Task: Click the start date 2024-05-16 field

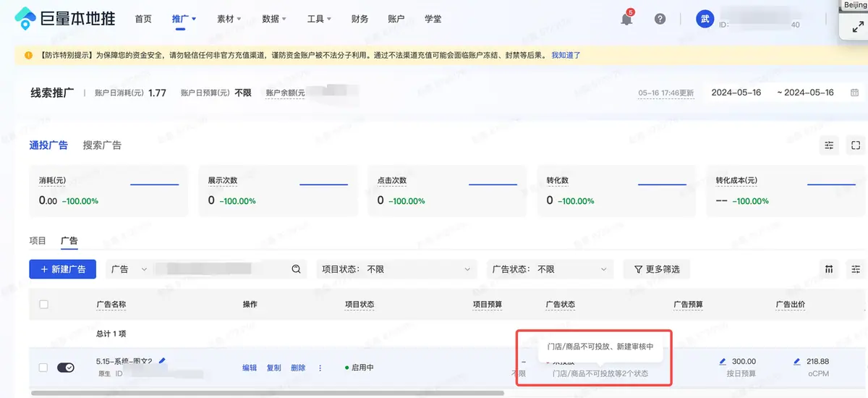Action: 736,93
